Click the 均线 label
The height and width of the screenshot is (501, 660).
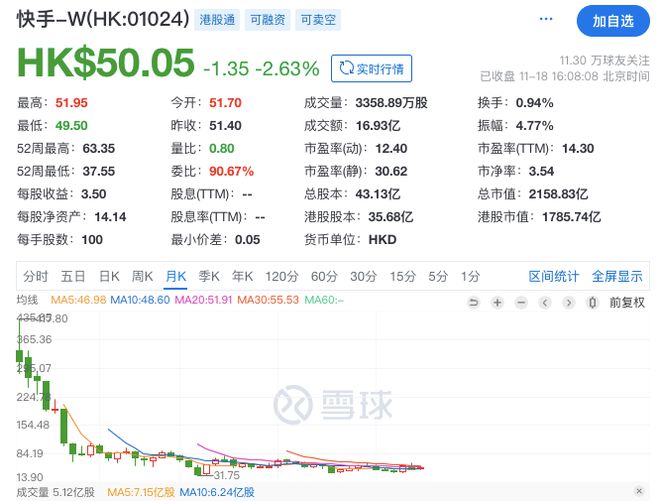27,300
